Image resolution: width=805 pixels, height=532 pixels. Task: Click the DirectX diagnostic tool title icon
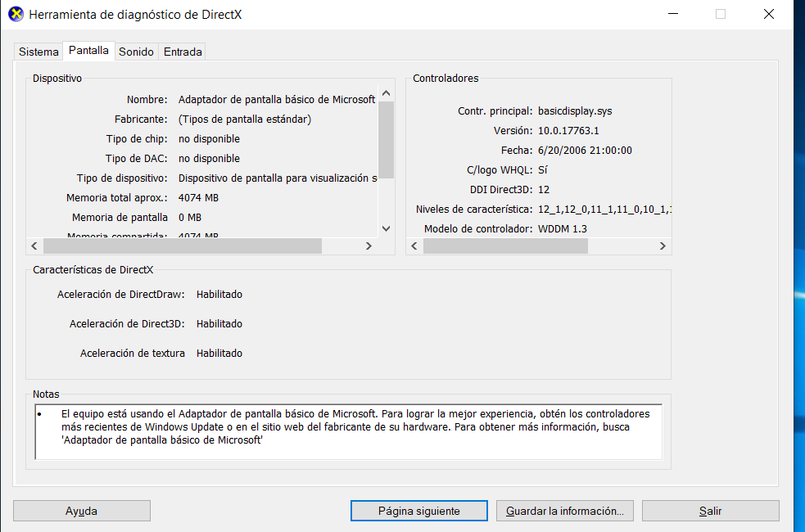(x=16, y=14)
